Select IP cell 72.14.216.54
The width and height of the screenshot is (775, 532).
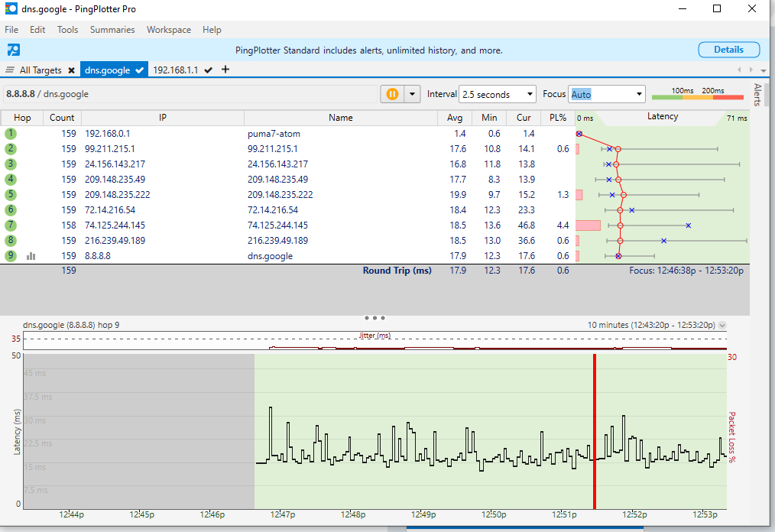tap(110, 210)
